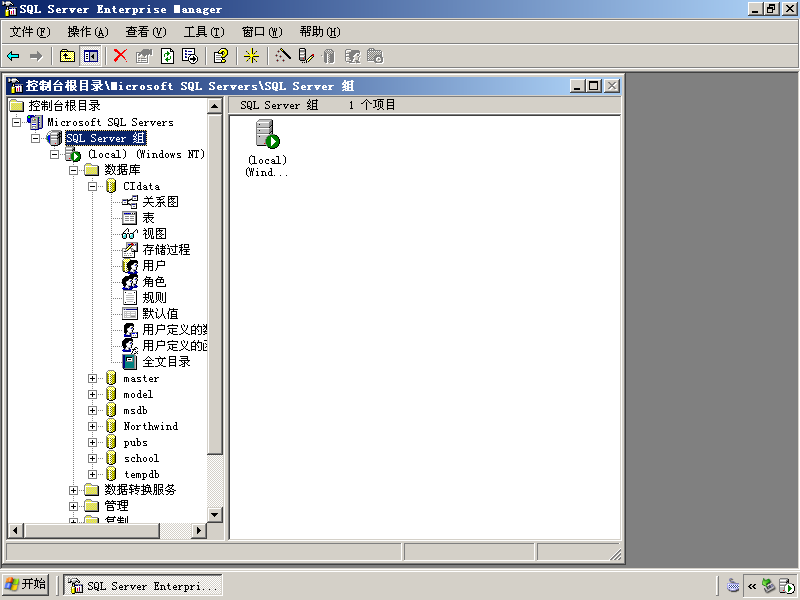The image size is (800, 600).
Task: Expand the school database node
Action: click(92, 458)
